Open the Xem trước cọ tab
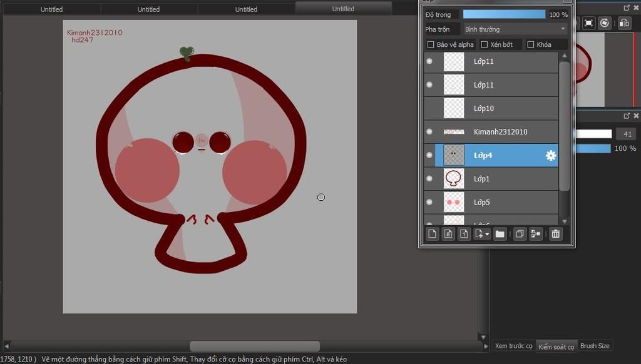The height and width of the screenshot is (364, 641). [x=513, y=346]
